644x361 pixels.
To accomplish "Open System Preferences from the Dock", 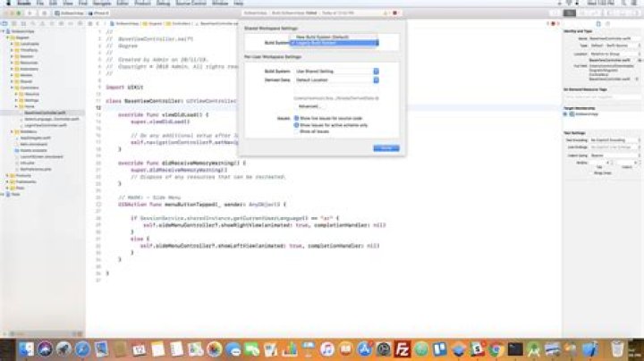I will click(x=383, y=349).
